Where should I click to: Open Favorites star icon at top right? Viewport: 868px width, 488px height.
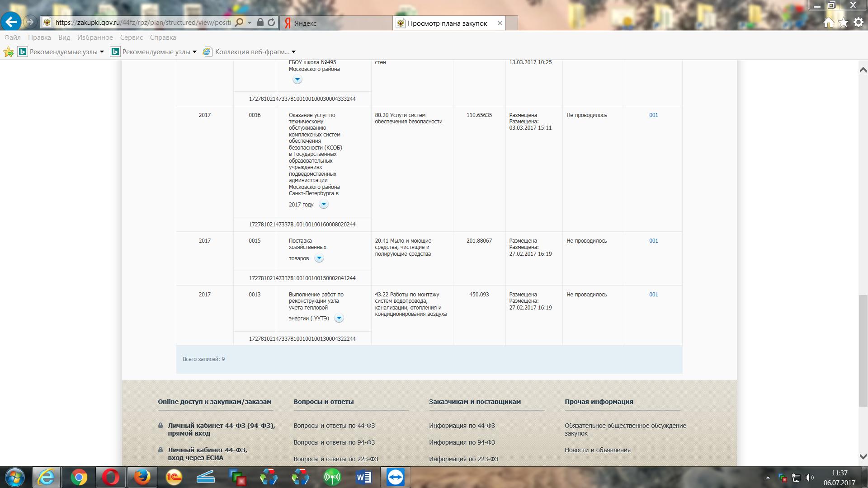(x=843, y=23)
